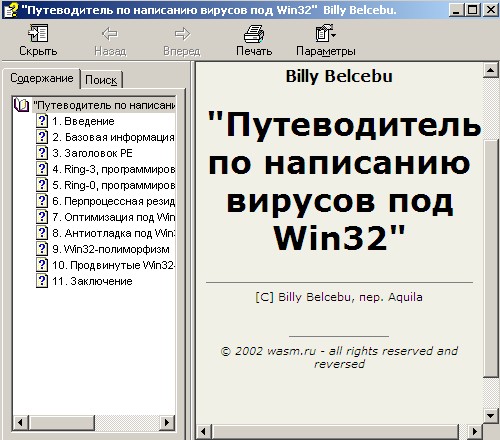Image resolution: width=500 pixels, height=440 pixels.
Task: Click the topic icon beside 5. Ring-0
Action: (x=42, y=185)
